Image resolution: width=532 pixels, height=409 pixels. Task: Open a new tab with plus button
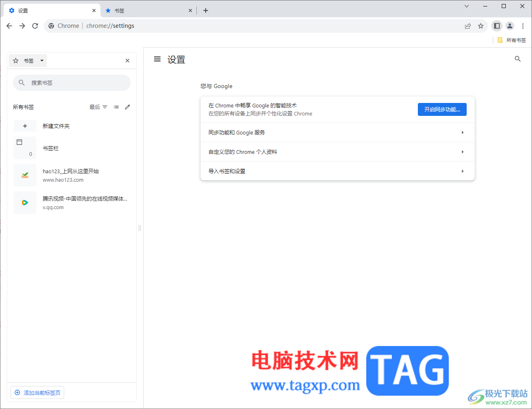pos(206,10)
